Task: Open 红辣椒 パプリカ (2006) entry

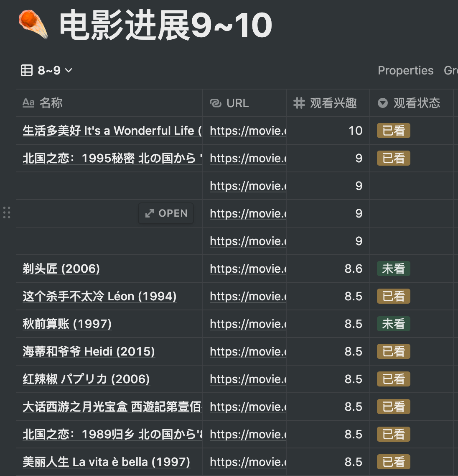Action: coord(86,379)
